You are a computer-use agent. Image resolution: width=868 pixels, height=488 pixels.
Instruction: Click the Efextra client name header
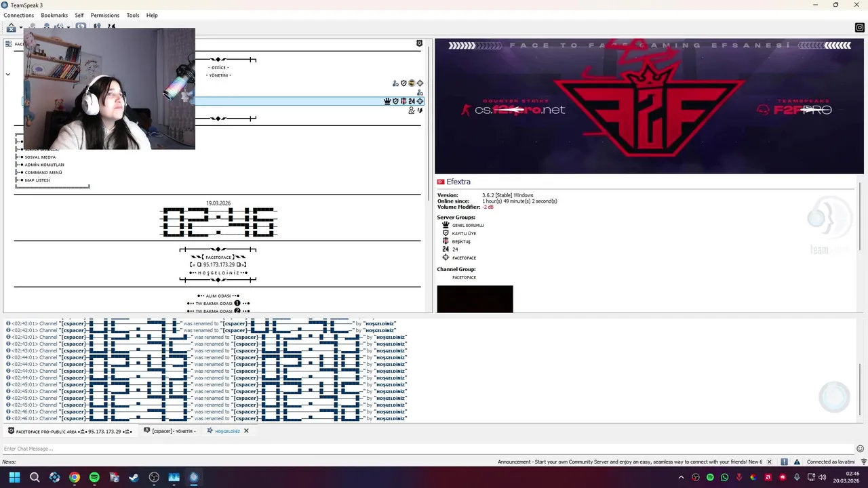point(458,182)
